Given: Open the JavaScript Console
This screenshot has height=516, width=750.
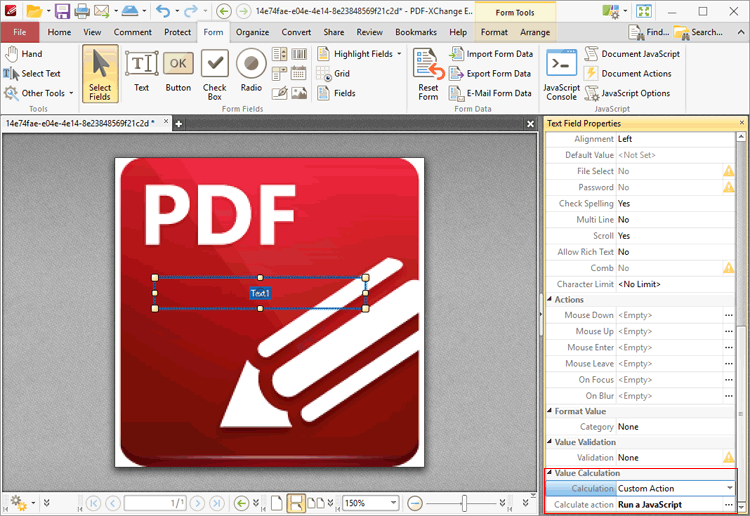Looking at the screenshot, I should click(562, 75).
